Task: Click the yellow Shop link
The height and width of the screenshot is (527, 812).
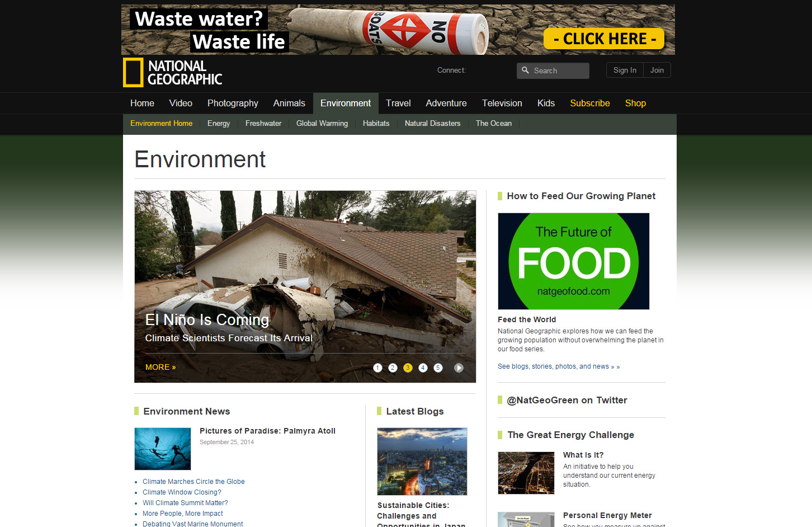Action: pyautogui.click(x=635, y=103)
